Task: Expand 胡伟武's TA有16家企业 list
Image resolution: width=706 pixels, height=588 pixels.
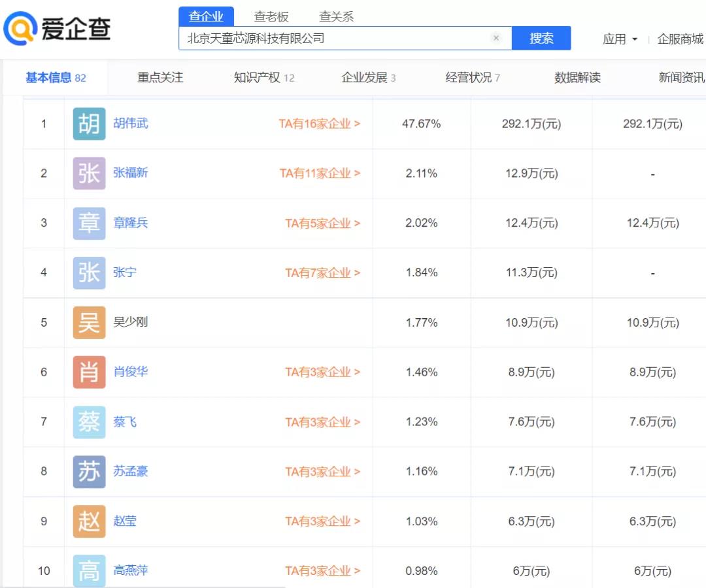Action: pyautogui.click(x=319, y=123)
